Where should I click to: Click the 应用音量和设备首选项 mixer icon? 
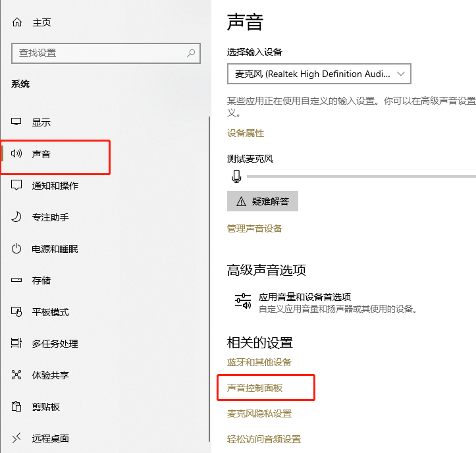[x=243, y=302]
